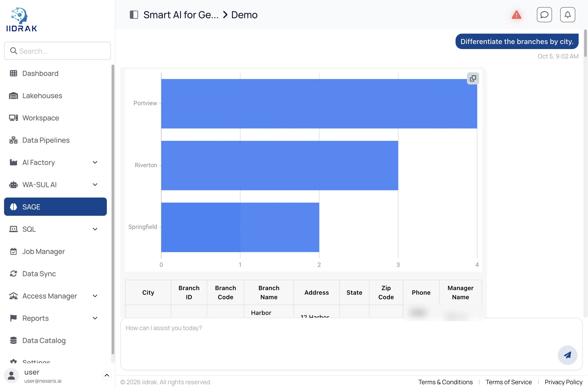The image size is (588, 388).
Task: Click the user avatar icon
Action: (11, 376)
